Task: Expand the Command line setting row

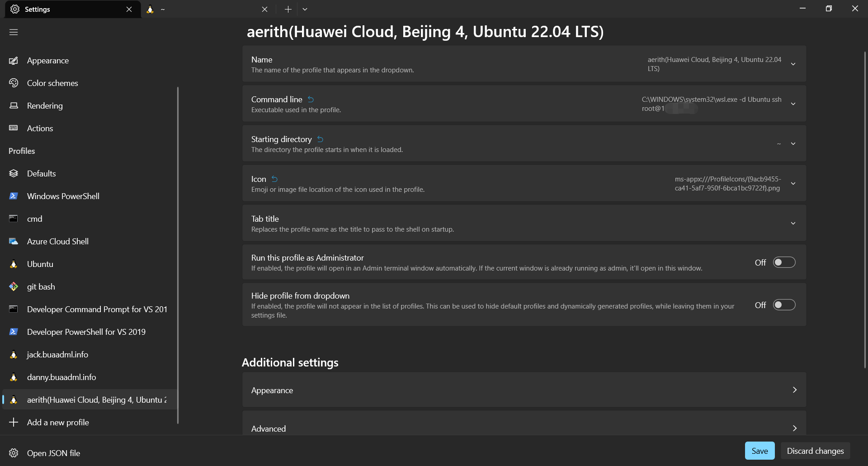Action: point(524,104)
